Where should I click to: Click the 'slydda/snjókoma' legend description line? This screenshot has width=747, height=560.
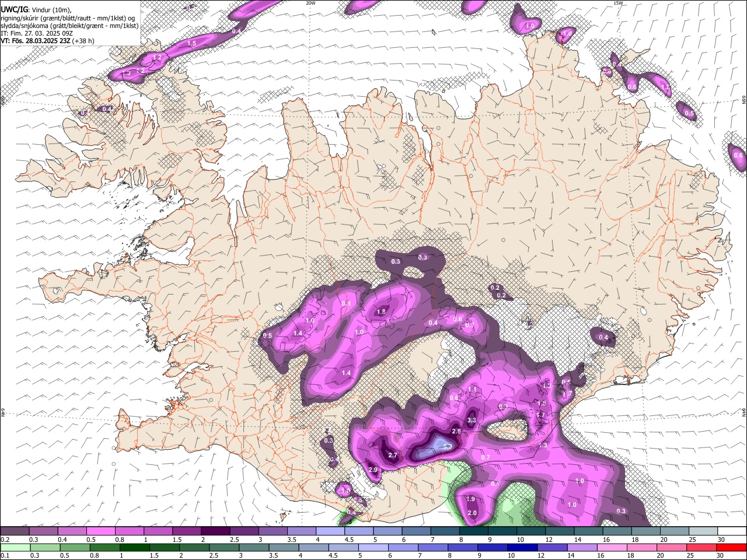pos(69,26)
